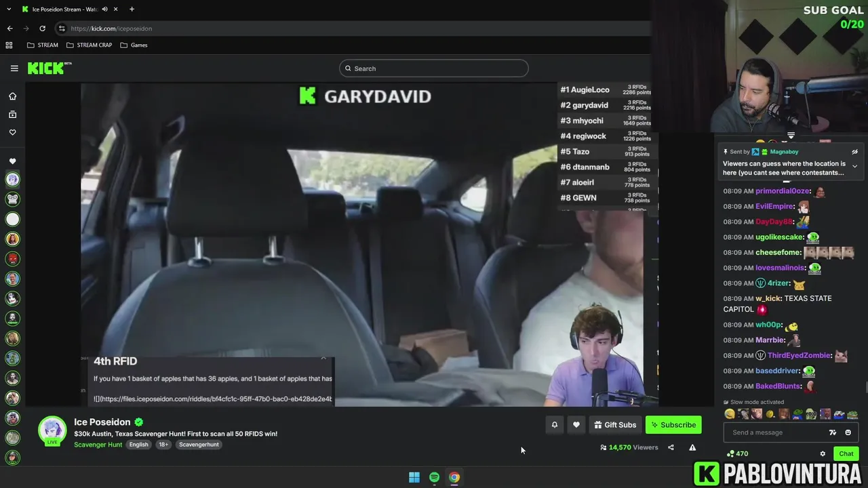Open chat settings gear icon
The height and width of the screenshot is (488, 868).
click(823, 454)
